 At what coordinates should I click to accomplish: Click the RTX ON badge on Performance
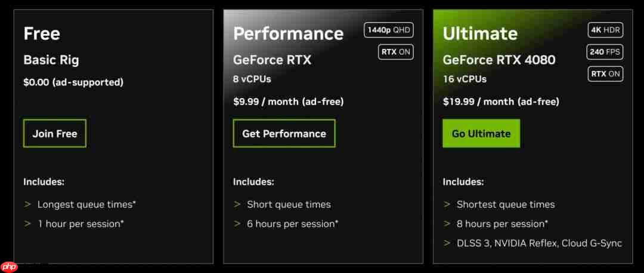[396, 52]
